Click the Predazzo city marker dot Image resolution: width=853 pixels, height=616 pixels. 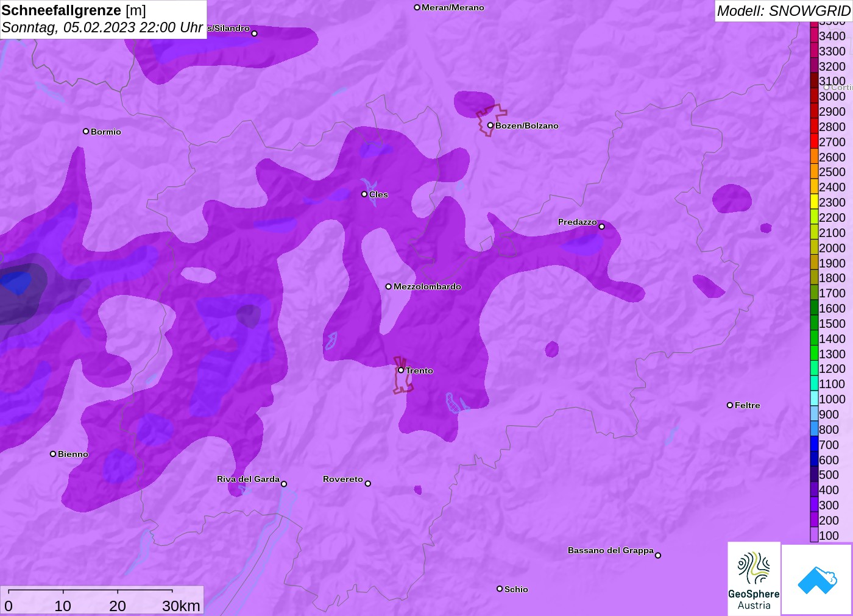pos(602,226)
